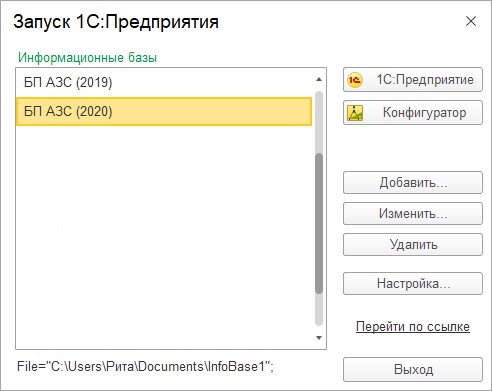Click Изменить to edit the selected infobase
This screenshot has width=492, height=391.
click(413, 213)
